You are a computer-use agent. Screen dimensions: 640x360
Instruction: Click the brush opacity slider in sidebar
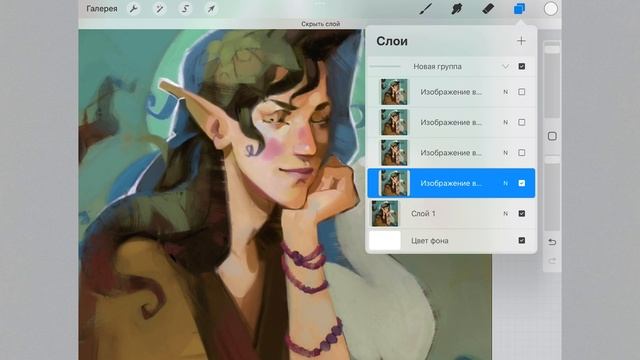552,193
